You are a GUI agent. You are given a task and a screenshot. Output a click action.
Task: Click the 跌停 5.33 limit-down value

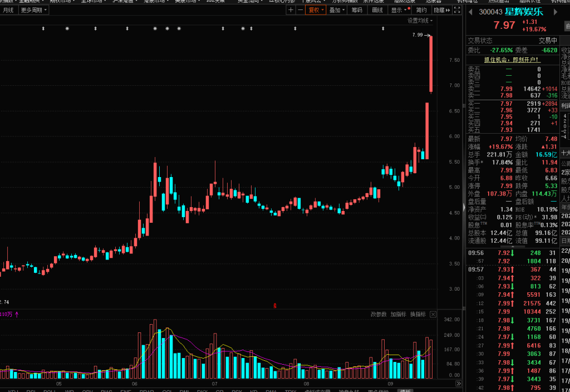point(551,186)
